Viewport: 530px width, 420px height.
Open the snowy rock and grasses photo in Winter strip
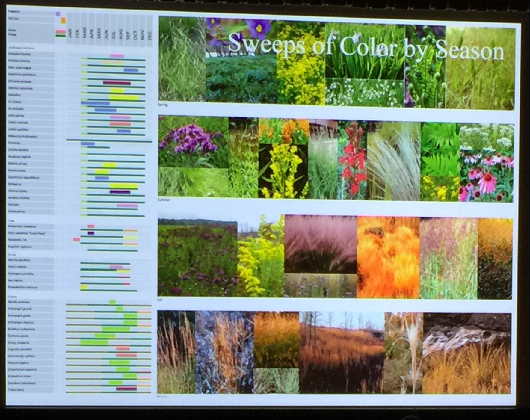tap(467, 353)
